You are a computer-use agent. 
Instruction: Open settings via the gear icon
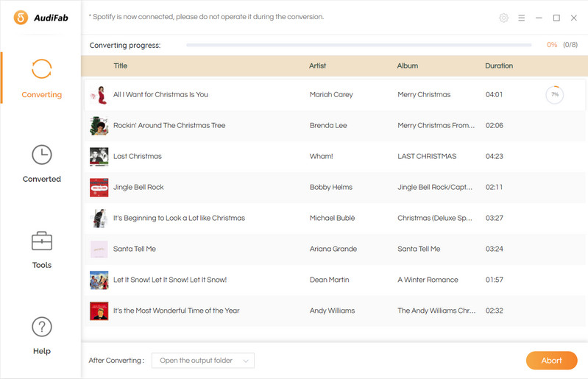503,18
